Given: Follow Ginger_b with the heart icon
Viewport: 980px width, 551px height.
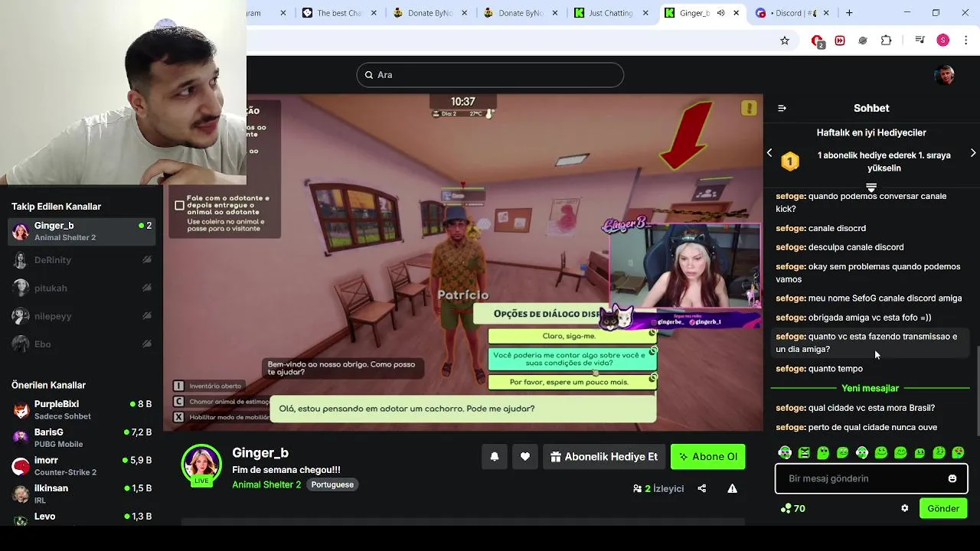Looking at the screenshot, I should pos(524,457).
